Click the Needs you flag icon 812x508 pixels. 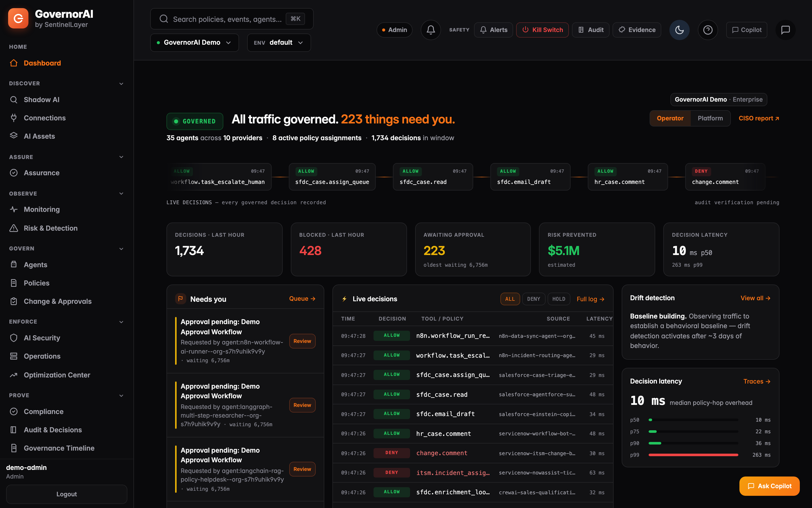click(180, 299)
